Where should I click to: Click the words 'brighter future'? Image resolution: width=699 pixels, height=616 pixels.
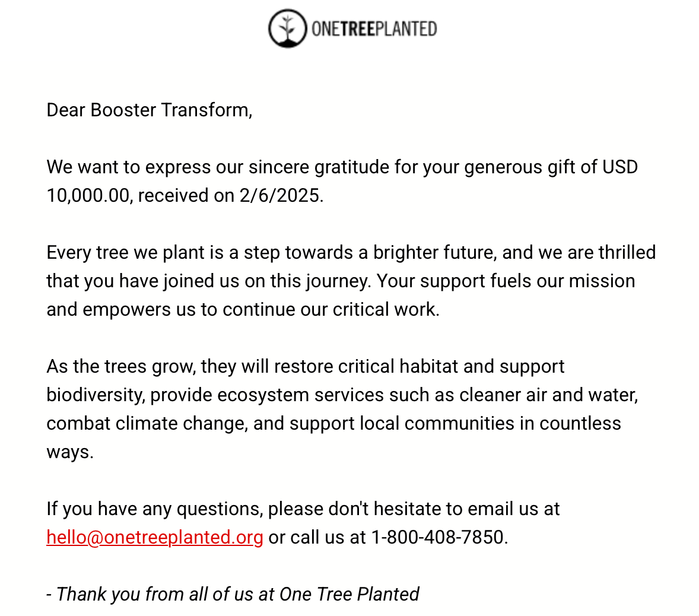434,253
